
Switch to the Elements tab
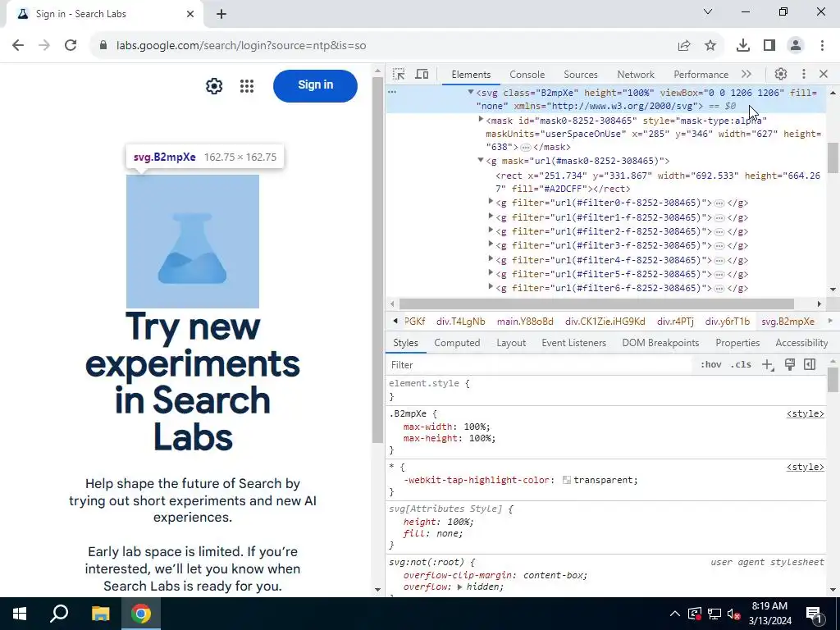click(x=471, y=75)
